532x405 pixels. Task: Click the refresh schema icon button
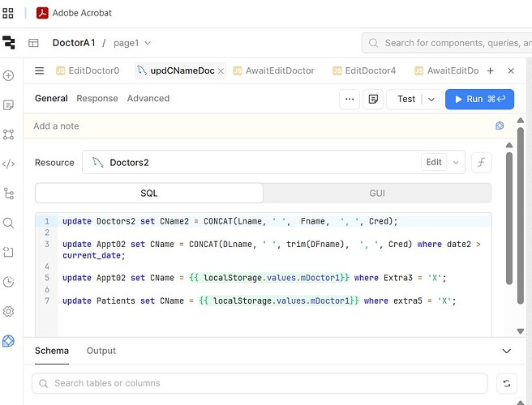point(507,383)
